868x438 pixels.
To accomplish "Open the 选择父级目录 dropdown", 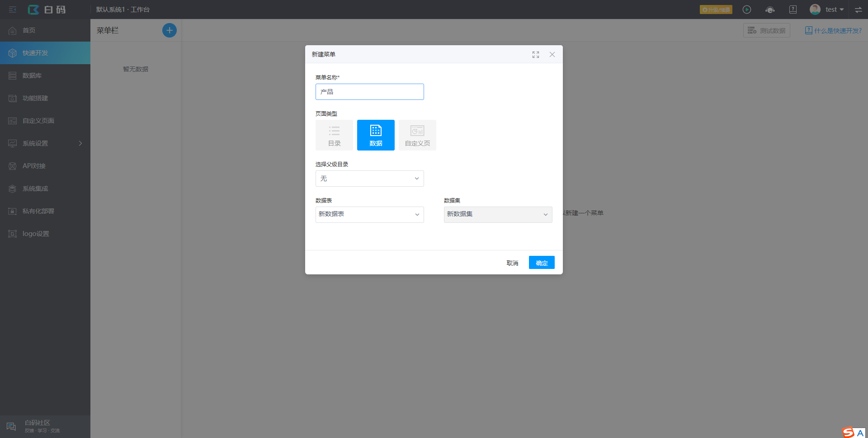I will click(x=370, y=179).
